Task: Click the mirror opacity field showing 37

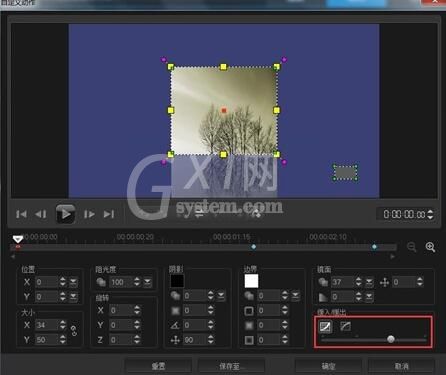Action: (343, 282)
